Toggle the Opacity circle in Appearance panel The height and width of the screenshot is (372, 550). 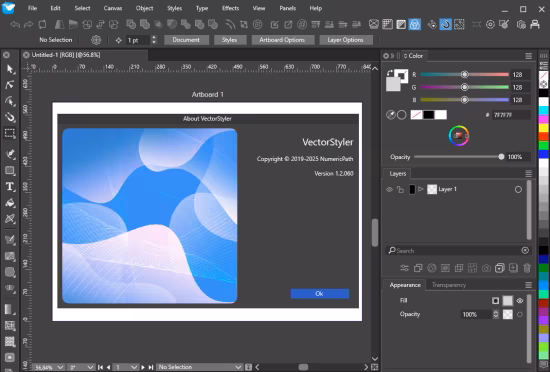[x=520, y=314]
